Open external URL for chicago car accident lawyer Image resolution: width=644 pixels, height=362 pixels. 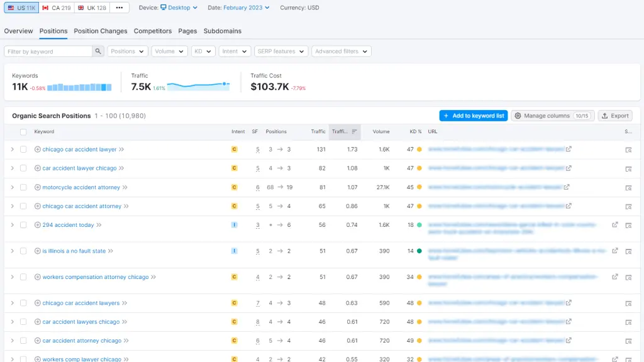569,149
